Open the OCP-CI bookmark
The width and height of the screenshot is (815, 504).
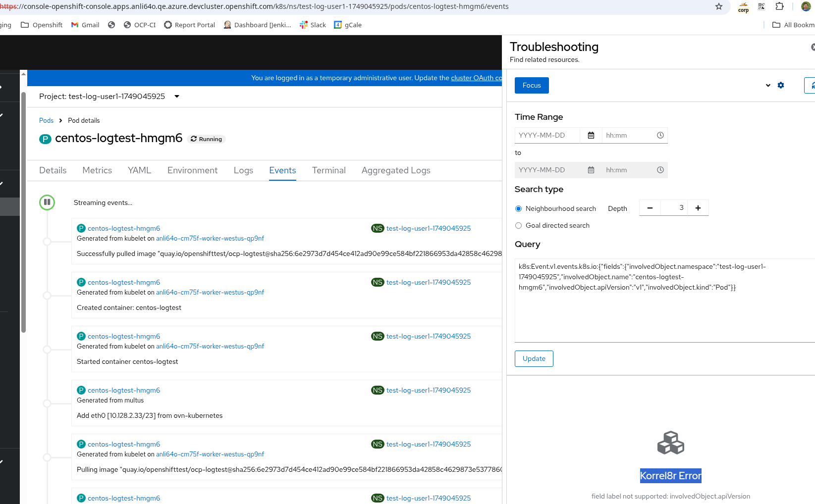click(140, 25)
